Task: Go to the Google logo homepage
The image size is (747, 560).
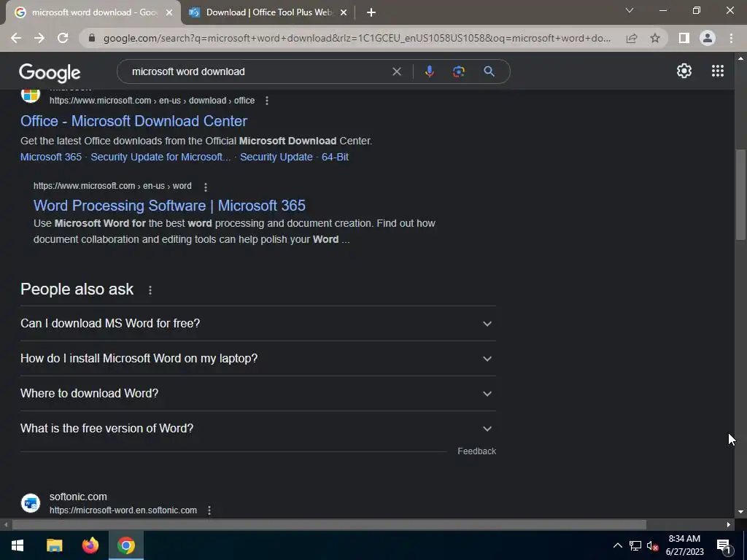Action: tap(50, 72)
